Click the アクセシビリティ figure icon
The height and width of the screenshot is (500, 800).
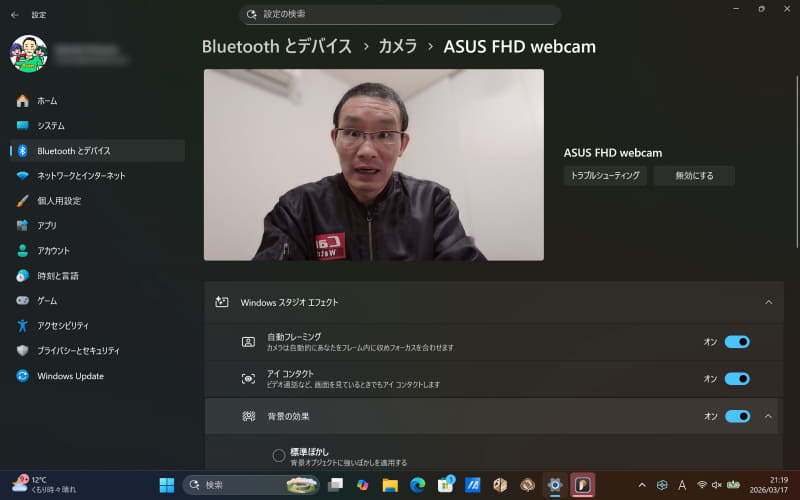pyautogui.click(x=22, y=326)
